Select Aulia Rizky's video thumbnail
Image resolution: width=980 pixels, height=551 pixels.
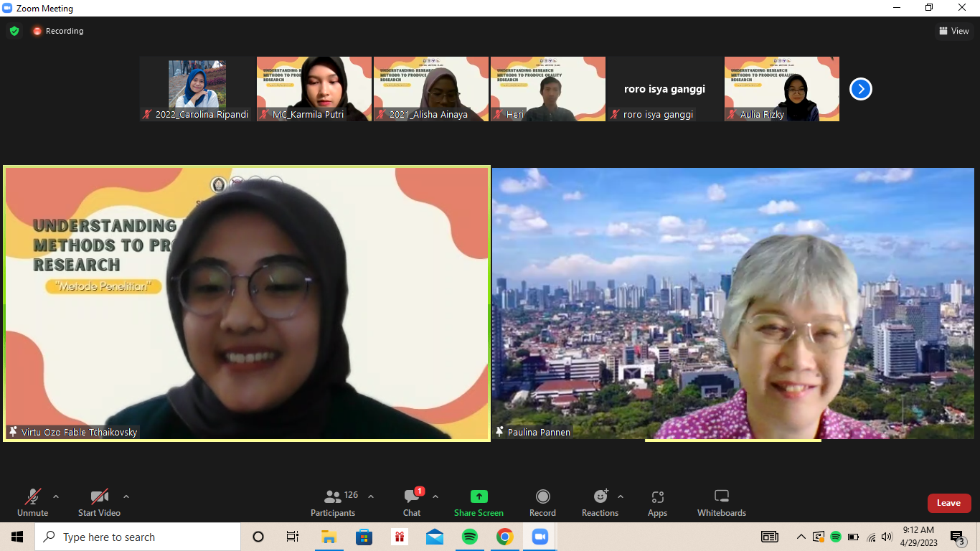tap(782, 89)
